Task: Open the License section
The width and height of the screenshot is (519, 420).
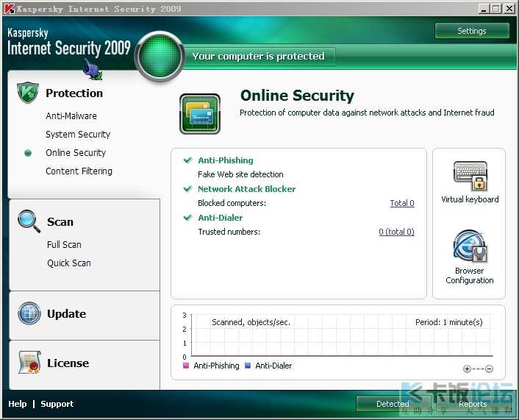Action: coord(68,363)
